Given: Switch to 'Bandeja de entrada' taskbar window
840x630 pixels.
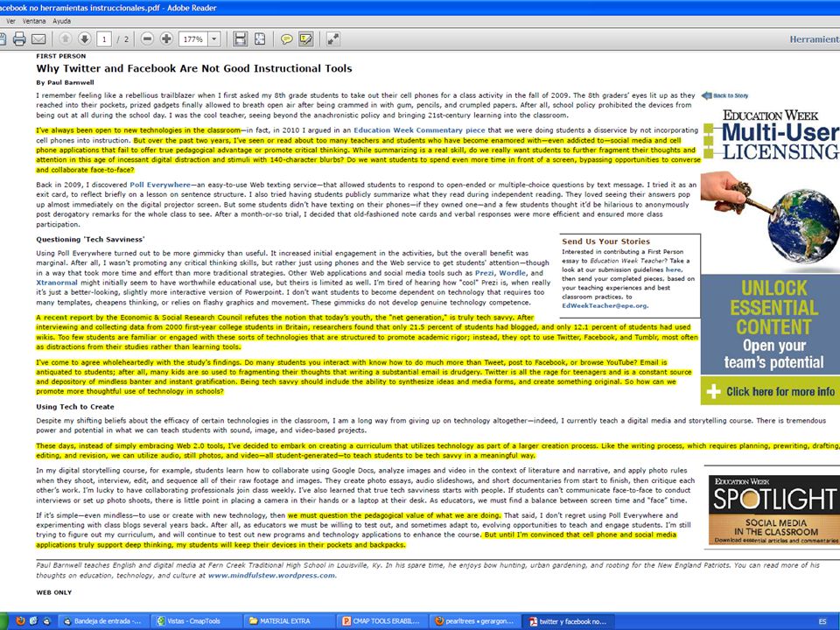Looking at the screenshot, I should tap(102, 621).
